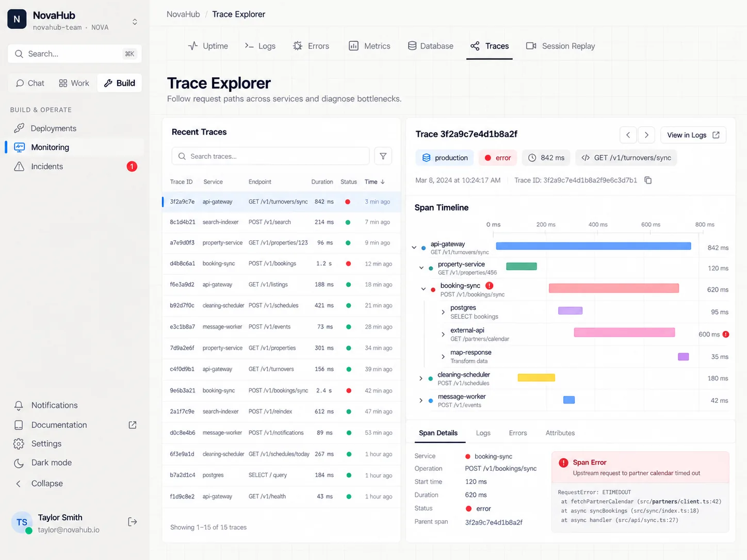Expand the postgres span
Screen dimensions: 747x560
[443, 312]
